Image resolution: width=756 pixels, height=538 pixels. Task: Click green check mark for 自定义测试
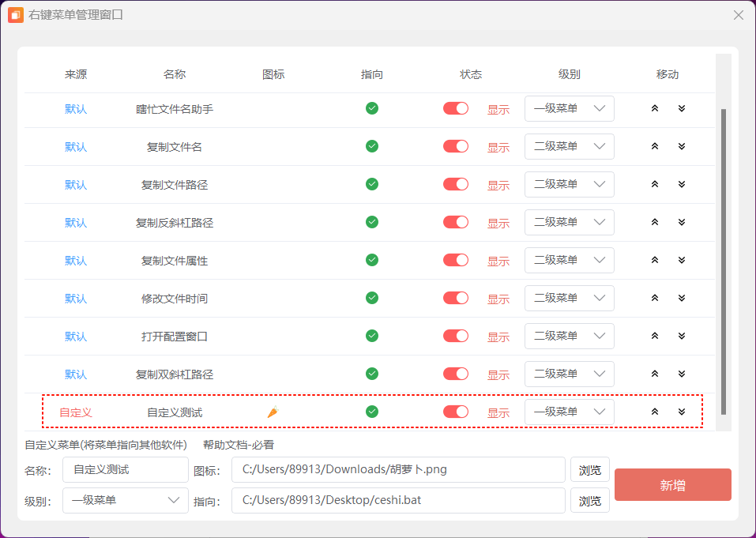(372, 412)
